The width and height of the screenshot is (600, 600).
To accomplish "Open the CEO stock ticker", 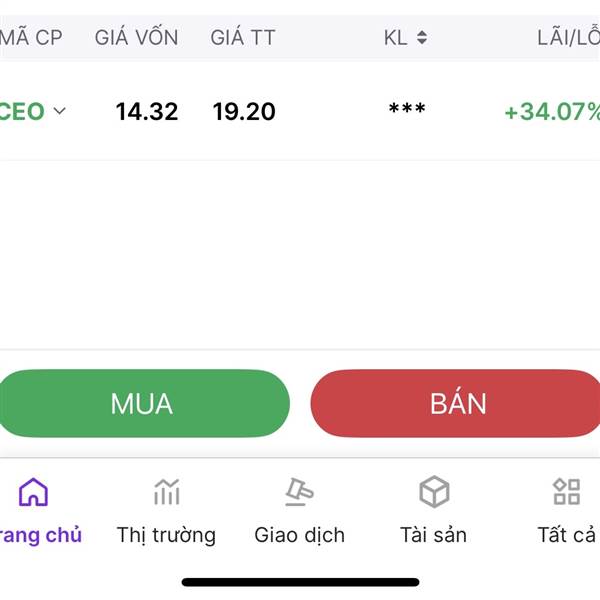I will 22,111.
